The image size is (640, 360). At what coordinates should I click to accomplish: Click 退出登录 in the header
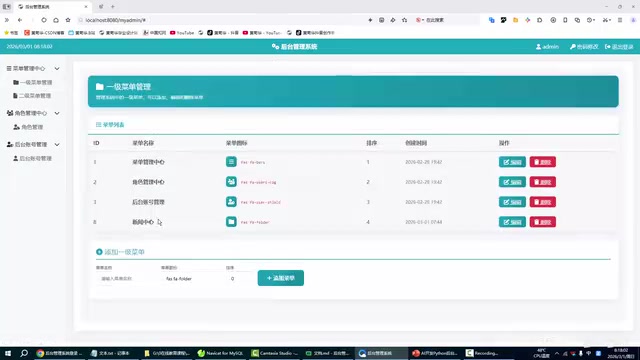619,47
